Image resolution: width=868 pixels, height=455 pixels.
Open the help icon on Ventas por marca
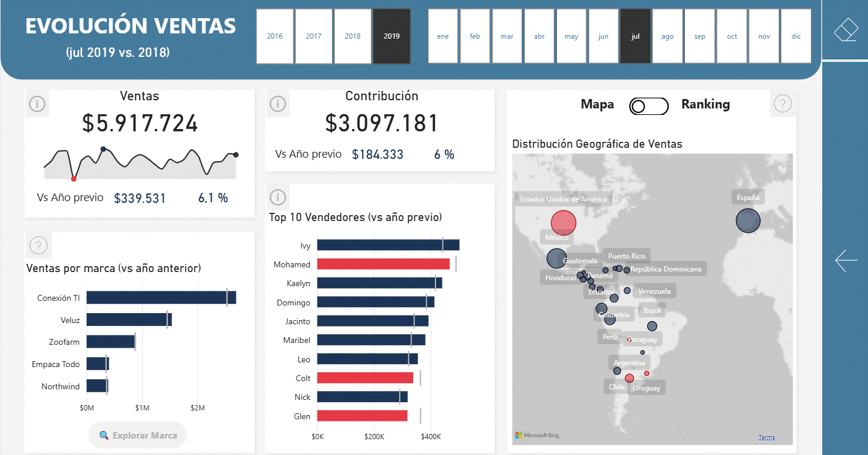[38, 245]
